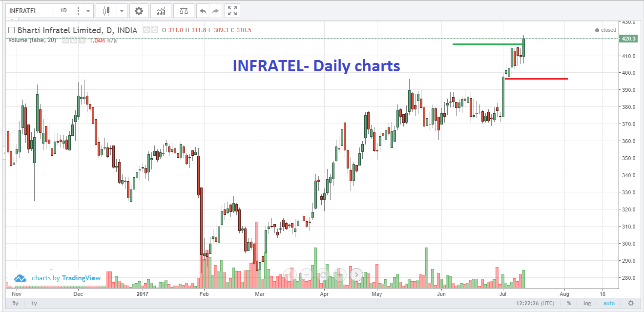The image size is (644, 312).
Task: Click the reset chart circular button
Action: [323, 274]
